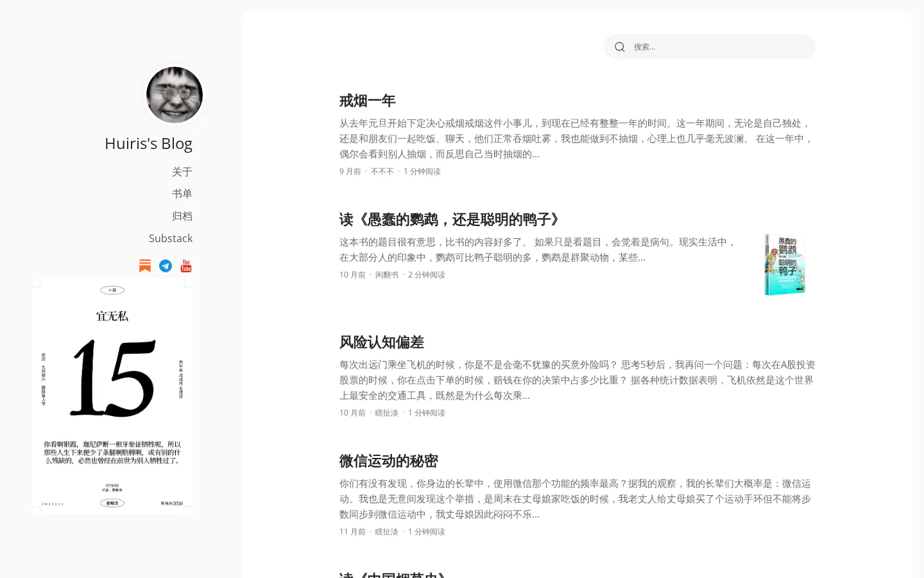Click the 2 分钟阅读 reading time
Image resolution: width=924 pixels, height=578 pixels.
(427, 275)
